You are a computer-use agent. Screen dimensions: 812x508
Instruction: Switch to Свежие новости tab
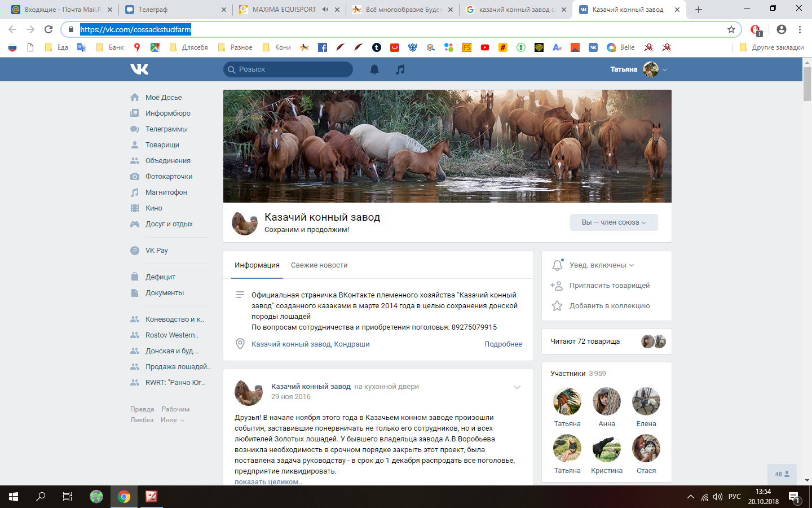click(319, 265)
